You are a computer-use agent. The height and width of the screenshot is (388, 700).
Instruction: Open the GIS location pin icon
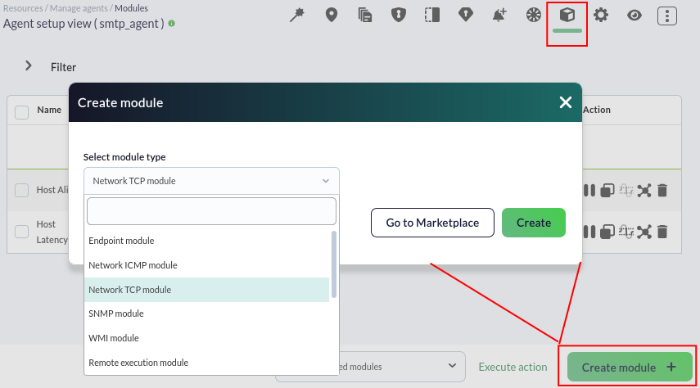[331, 15]
